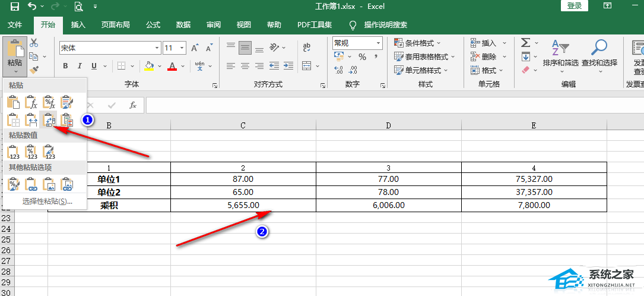Increase font size with large A icon
This screenshot has height=296, width=644.
pos(195,48)
